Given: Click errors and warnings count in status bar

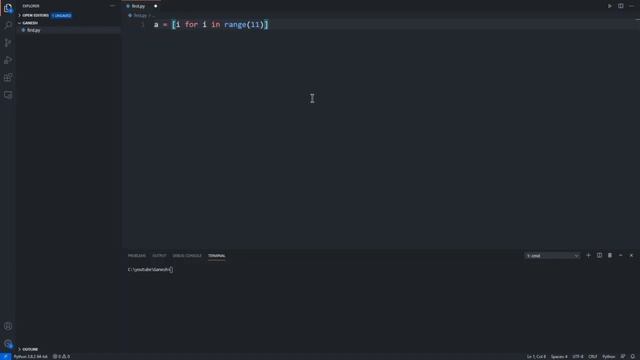Looking at the screenshot, I should (x=61, y=357).
